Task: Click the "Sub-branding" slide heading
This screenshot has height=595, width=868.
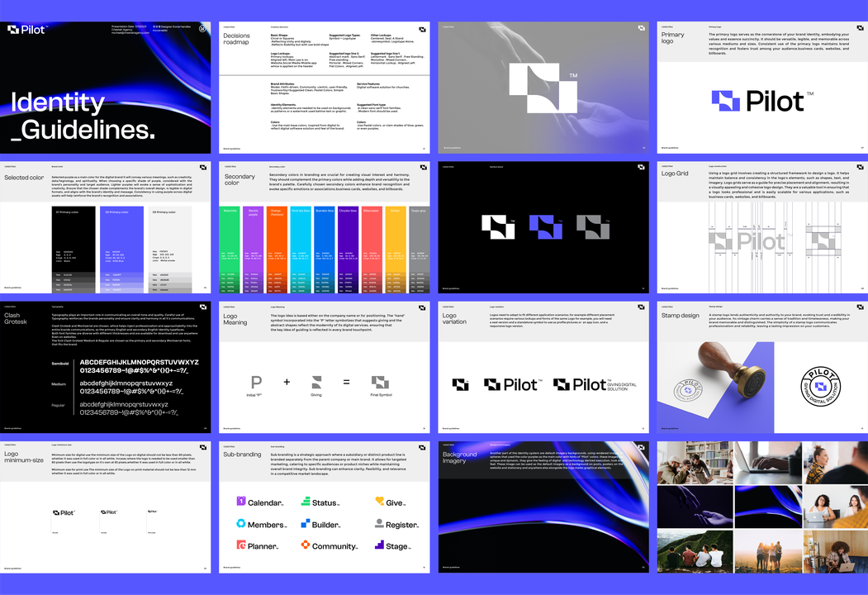Action: pos(242,455)
